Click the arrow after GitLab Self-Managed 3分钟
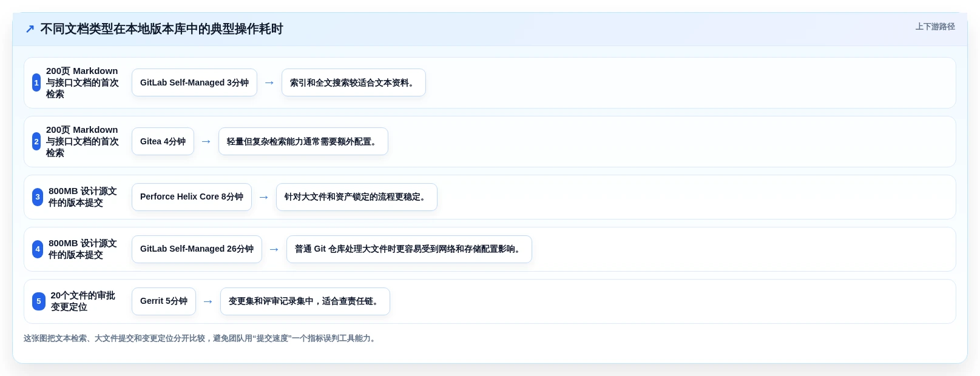This screenshot has height=376, width=980. coord(269,82)
